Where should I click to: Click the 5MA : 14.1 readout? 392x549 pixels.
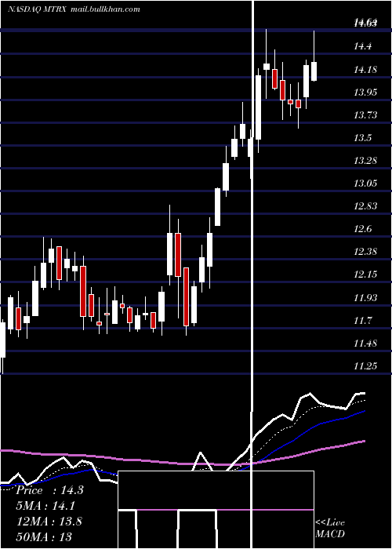[x=46, y=506]
